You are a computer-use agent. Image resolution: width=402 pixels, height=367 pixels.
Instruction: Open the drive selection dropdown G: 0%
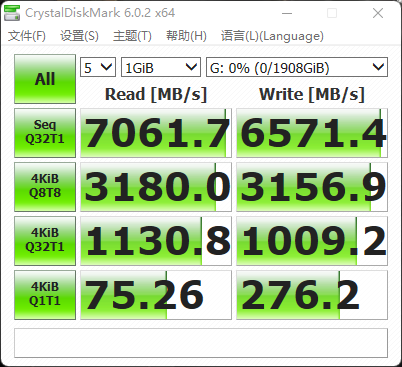(x=297, y=67)
